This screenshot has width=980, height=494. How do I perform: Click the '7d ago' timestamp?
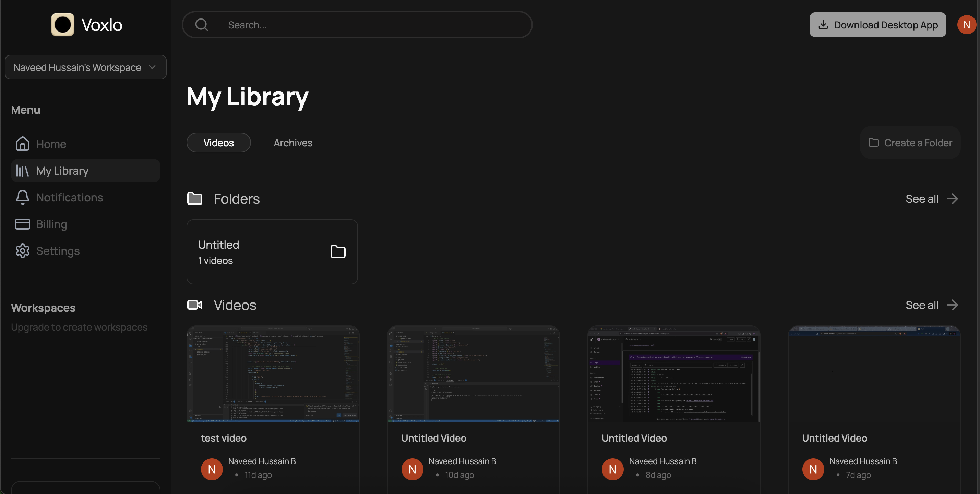pyautogui.click(x=858, y=475)
